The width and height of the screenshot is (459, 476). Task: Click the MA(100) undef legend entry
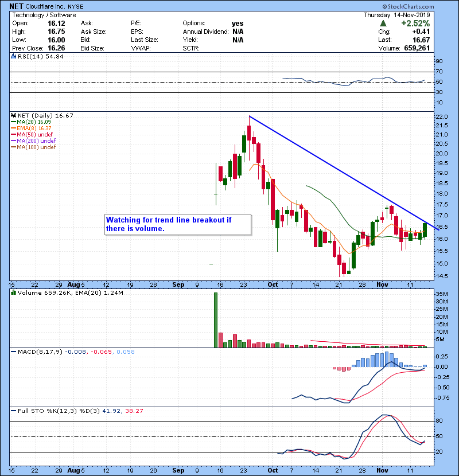pos(33,147)
